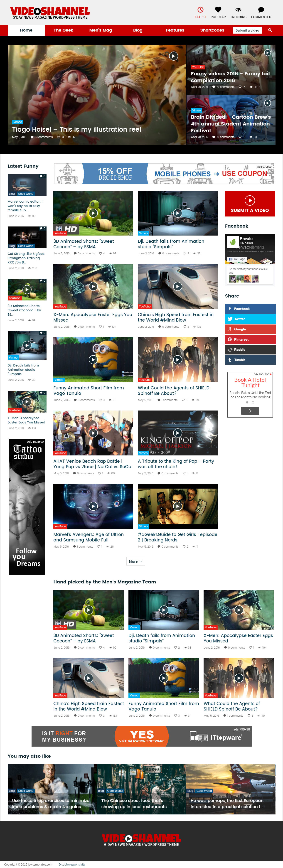Image resolution: width=283 pixels, height=868 pixels.
Task: Like the Dji. Death fails post in main grid
Action: point(185,253)
